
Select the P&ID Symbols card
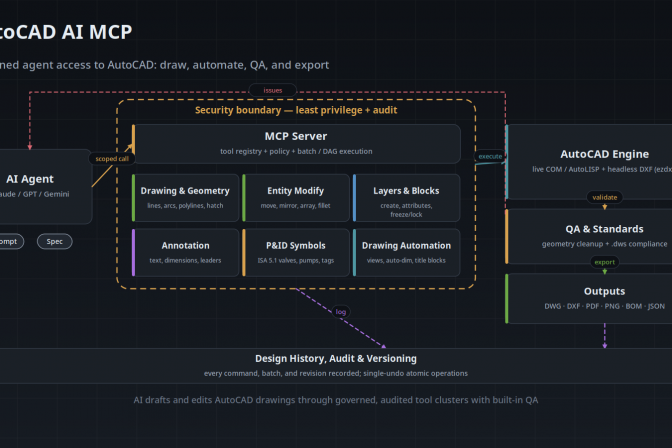pyautogui.click(x=296, y=253)
